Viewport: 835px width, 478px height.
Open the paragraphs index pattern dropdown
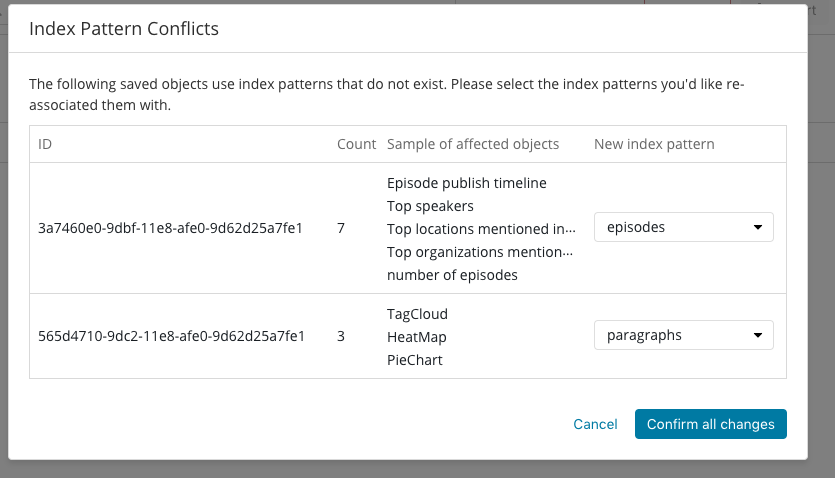click(683, 335)
